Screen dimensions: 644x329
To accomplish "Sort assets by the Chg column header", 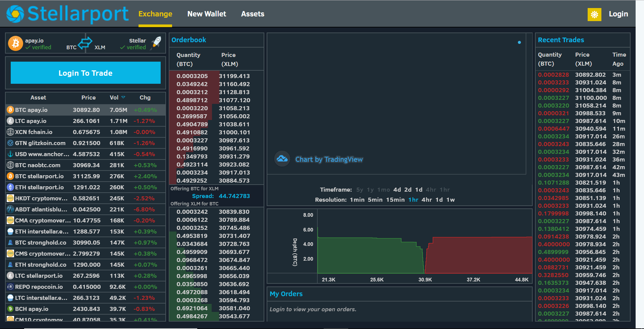I will (145, 97).
